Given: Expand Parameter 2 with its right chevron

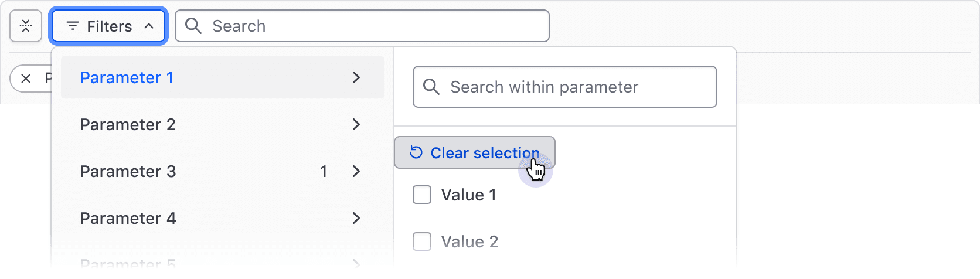Looking at the screenshot, I should click(x=356, y=124).
